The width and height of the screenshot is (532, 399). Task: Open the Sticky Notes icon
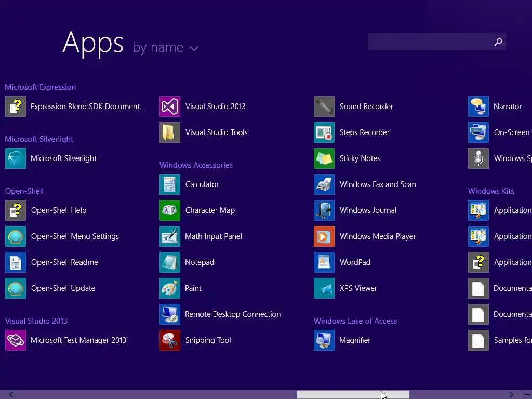click(324, 158)
